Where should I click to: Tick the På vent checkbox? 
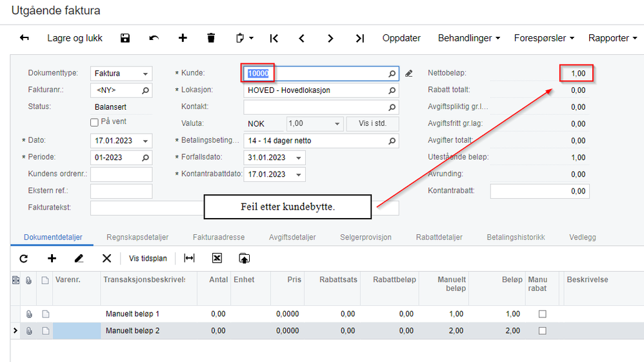point(94,122)
